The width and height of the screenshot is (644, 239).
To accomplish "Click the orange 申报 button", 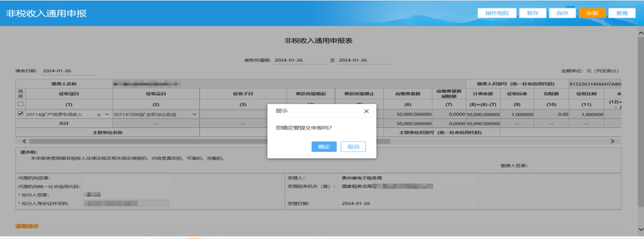I will tap(592, 13).
